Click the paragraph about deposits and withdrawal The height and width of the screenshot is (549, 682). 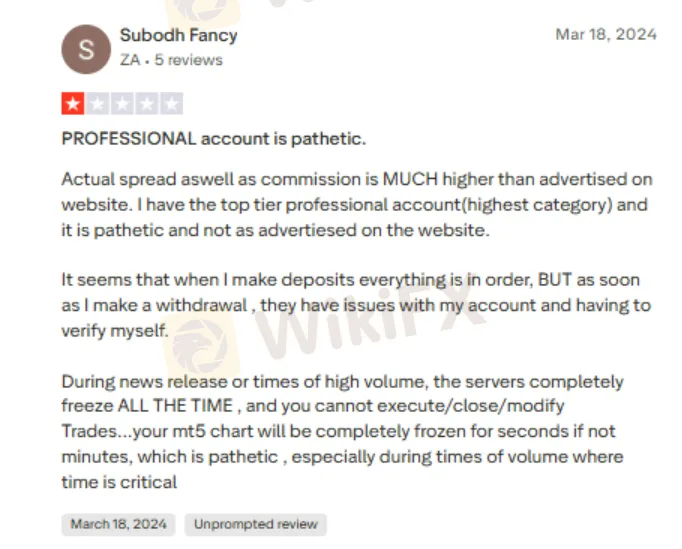point(356,305)
